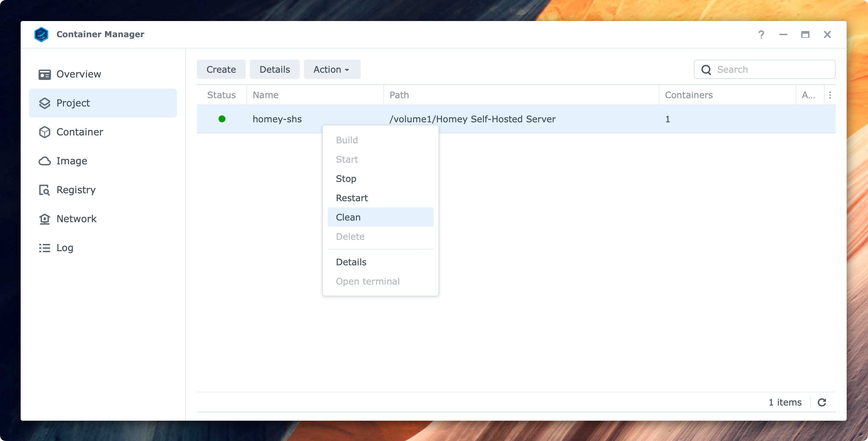Select the Project sidebar icon

(45, 103)
